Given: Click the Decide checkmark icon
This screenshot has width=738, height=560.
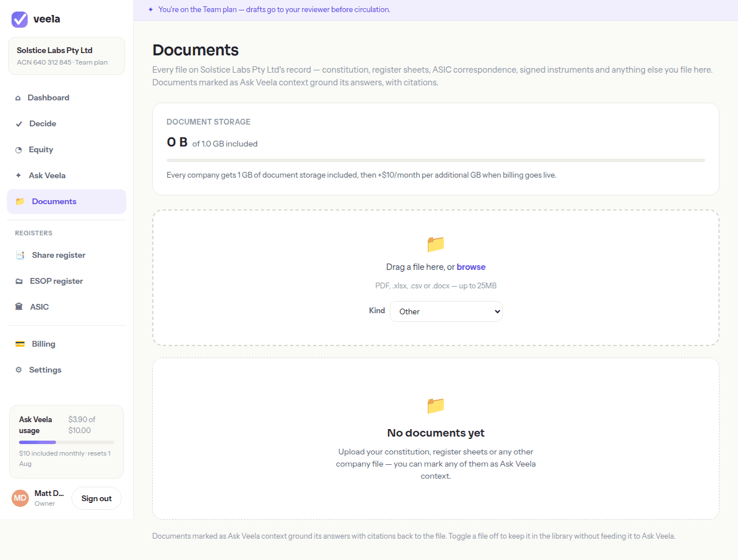Looking at the screenshot, I should [18, 124].
